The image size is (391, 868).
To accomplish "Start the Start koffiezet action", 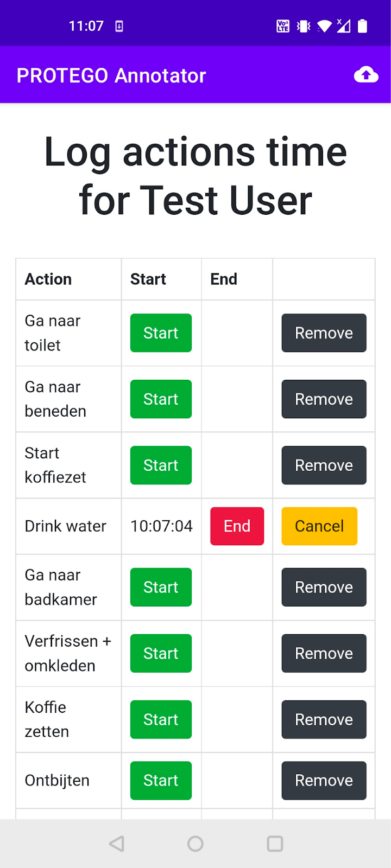I will point(161,465).
